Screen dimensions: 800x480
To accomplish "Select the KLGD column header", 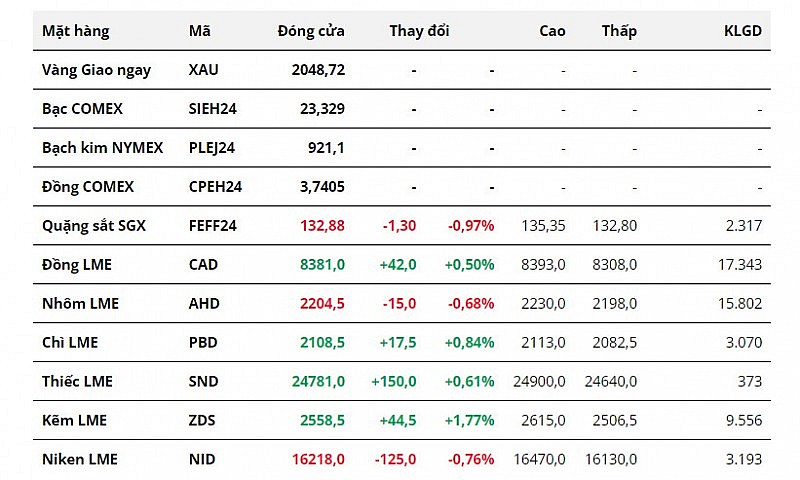I will click(x=742, y=31).
